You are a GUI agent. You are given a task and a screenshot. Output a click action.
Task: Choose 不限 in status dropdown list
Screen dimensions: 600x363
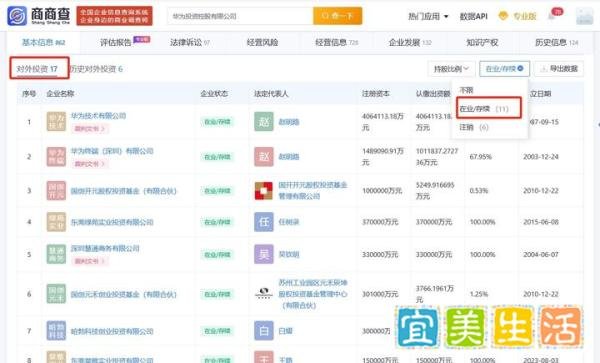pos(466,90)
